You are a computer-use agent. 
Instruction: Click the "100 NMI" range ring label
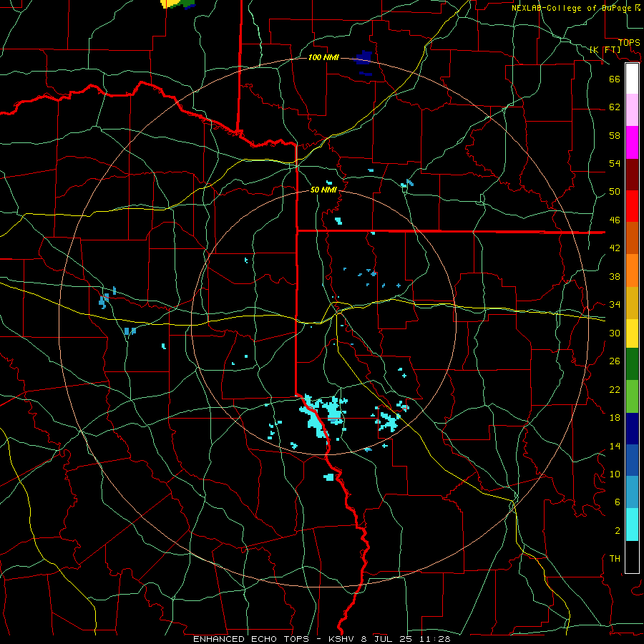(323, 57)
